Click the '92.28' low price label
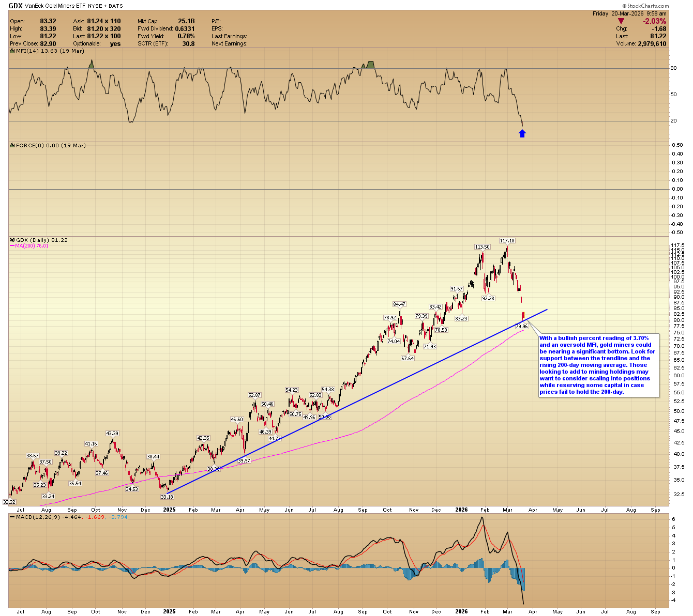This screenshot has width=693, height=616. 488,298
